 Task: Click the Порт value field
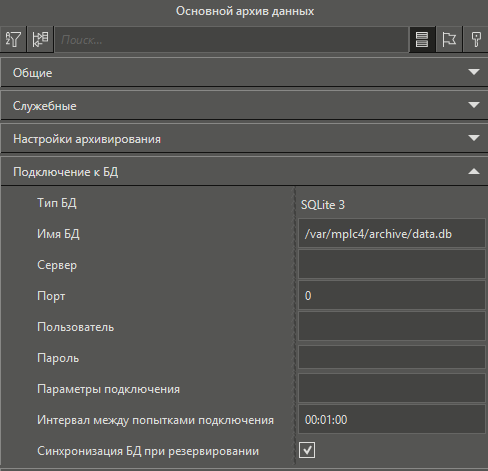pos(392,295)
